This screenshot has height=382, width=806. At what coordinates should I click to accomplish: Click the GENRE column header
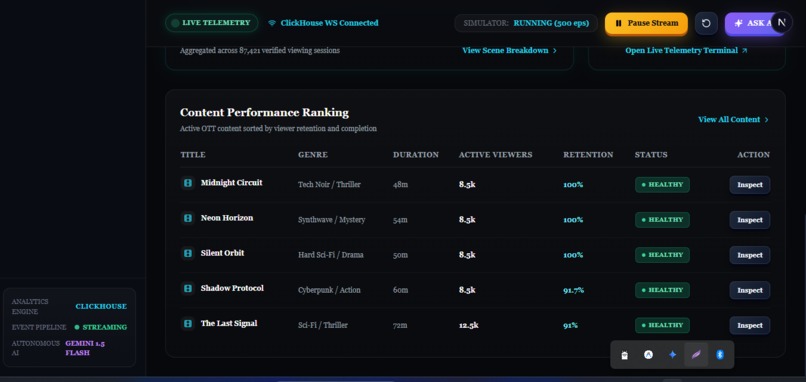(313, 155)
